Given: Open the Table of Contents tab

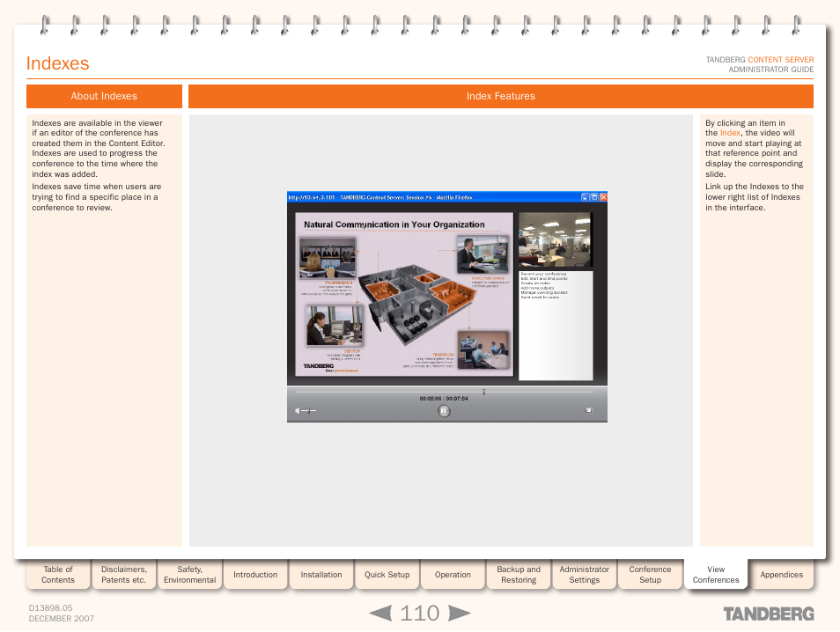Looking at the screenshot, I should [58, 574].
